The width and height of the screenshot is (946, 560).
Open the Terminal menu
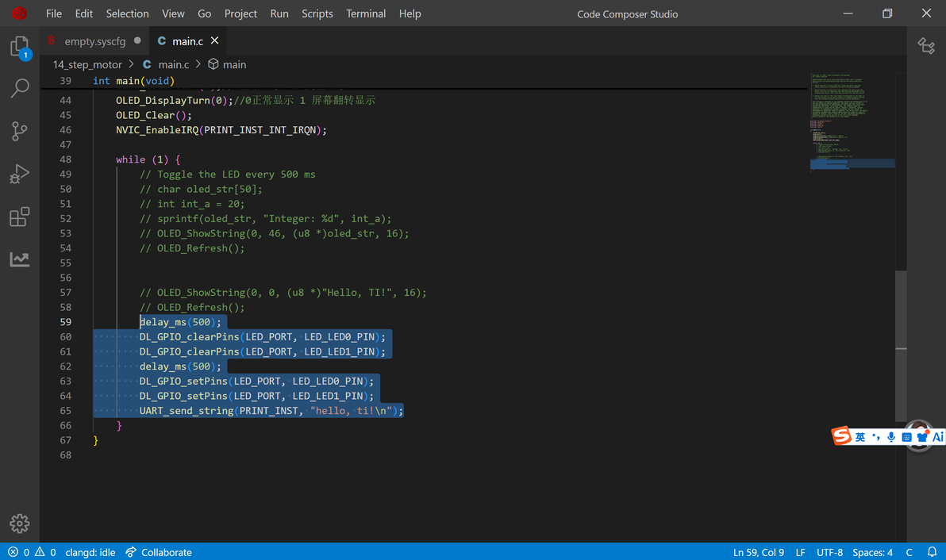point(366,13)
